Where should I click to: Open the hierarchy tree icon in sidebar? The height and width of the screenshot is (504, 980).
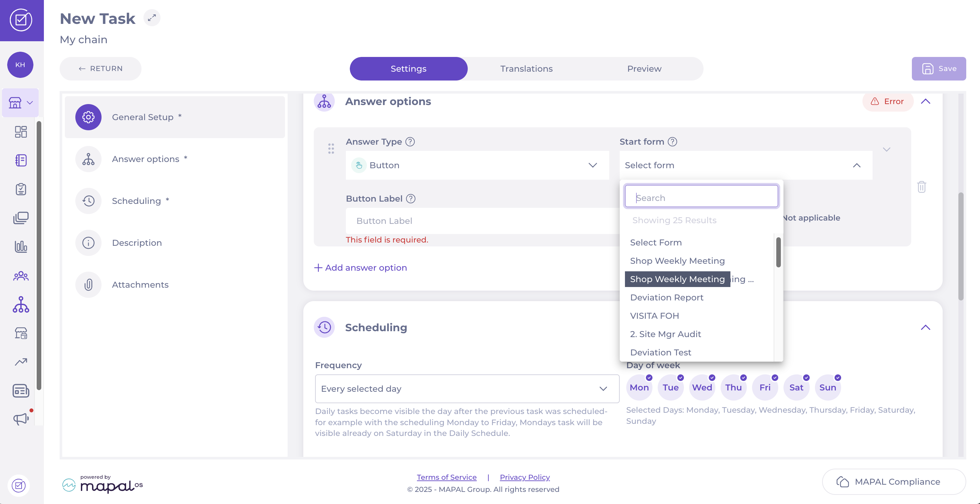click(x=21, y=304)
